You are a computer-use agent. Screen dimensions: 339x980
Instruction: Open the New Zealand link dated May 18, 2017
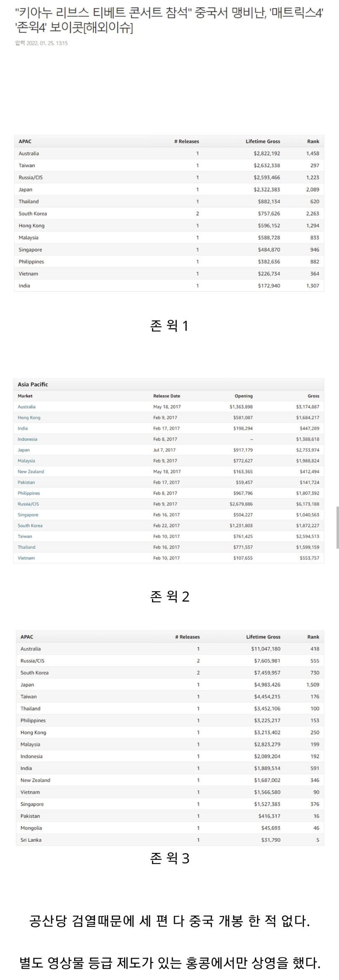point(31,471)
